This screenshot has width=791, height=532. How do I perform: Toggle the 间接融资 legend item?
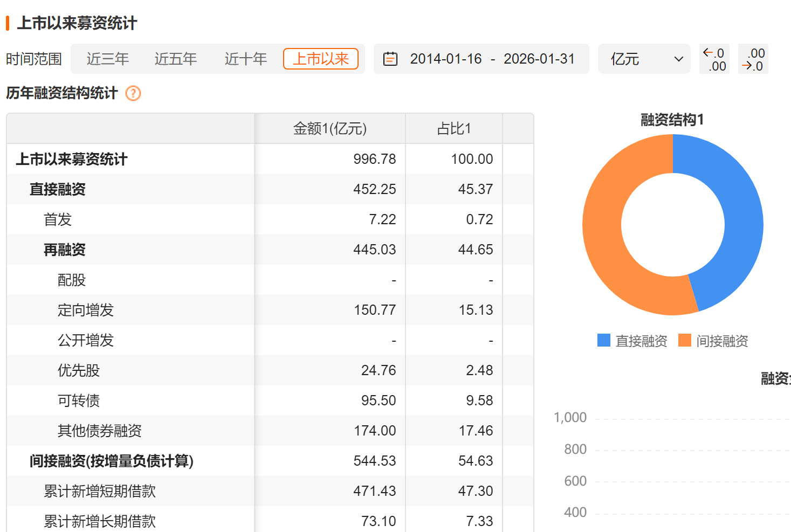coord(713,341)
